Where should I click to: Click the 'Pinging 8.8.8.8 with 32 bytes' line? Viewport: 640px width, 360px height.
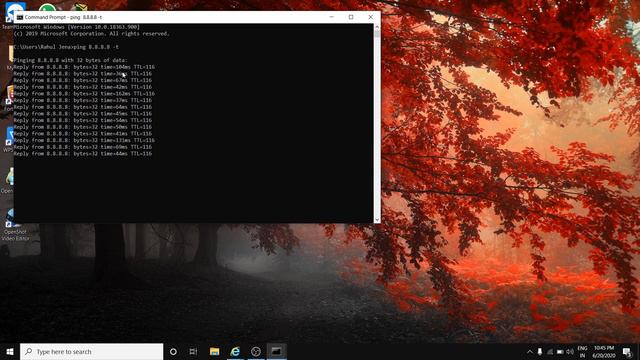[x=70, y=60]
